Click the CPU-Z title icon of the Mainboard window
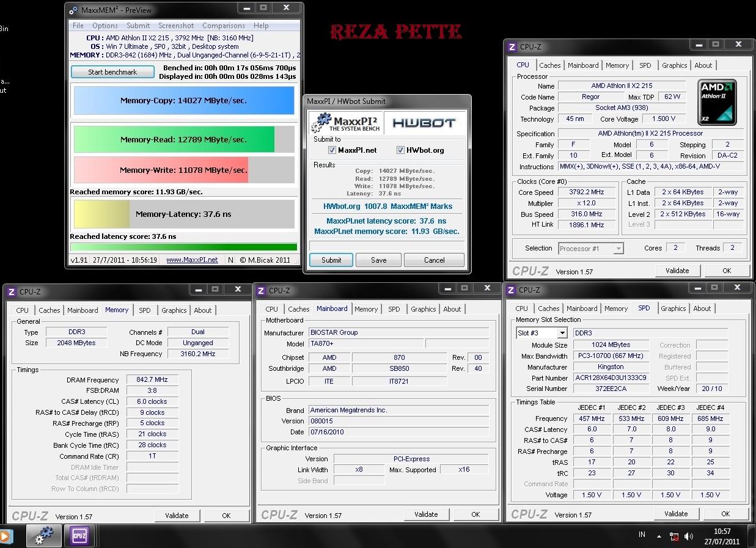Screen dimensions: 756x548 (x=260, y=291)
